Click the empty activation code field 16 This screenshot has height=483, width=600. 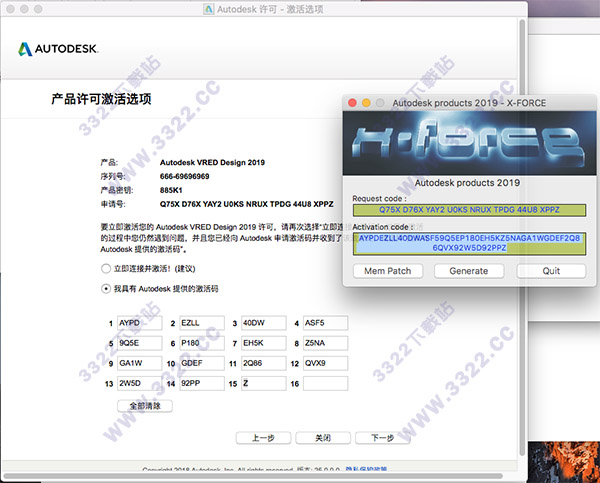click(x=326, y=383)
